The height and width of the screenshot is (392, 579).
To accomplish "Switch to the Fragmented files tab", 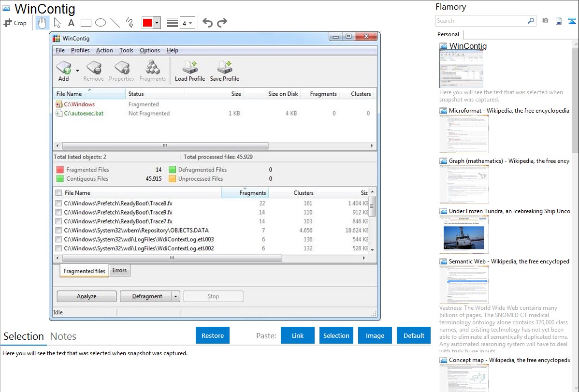I will [x=84, y=271].
